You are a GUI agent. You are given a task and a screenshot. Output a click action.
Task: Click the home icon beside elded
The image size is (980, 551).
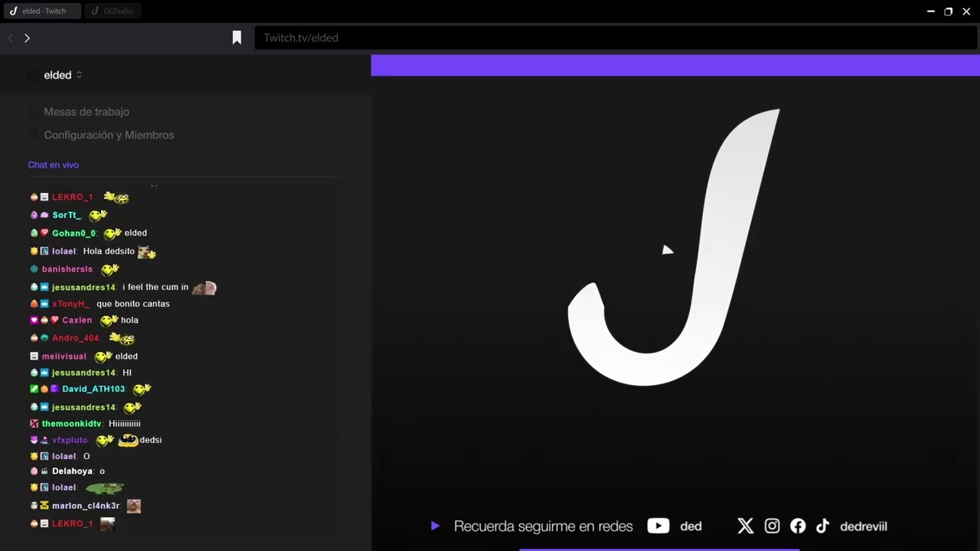(32, 75)
